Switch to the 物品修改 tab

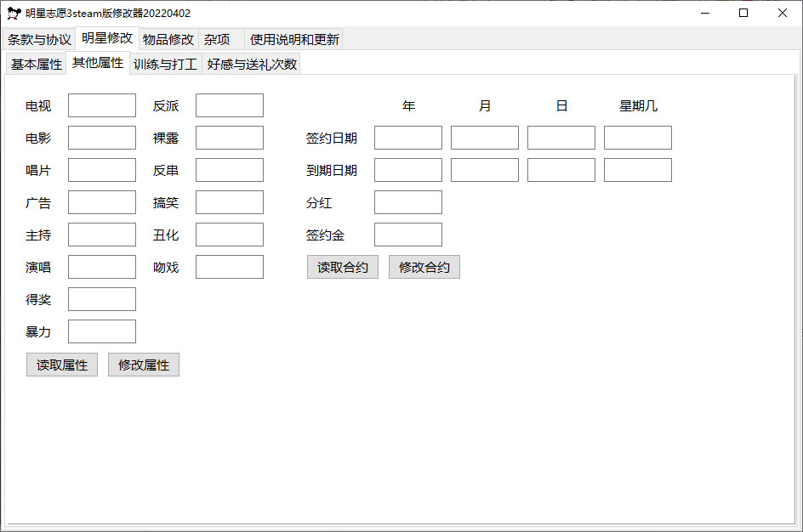168,40
